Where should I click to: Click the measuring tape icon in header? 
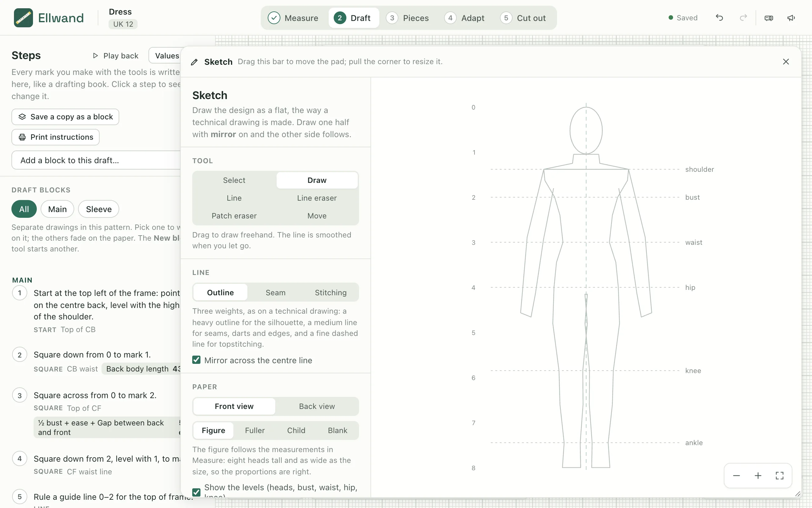769,18
